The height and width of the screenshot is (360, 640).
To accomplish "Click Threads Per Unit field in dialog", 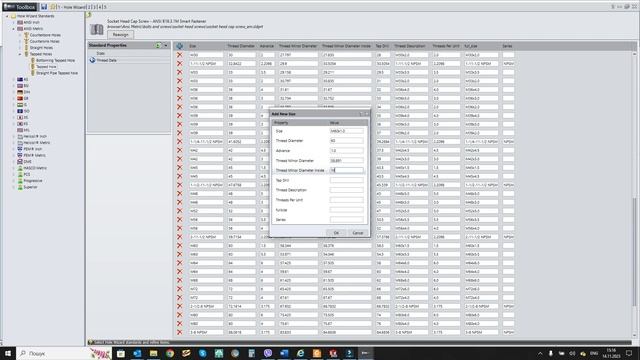I will pyautogui.click(x=346, y=200).
